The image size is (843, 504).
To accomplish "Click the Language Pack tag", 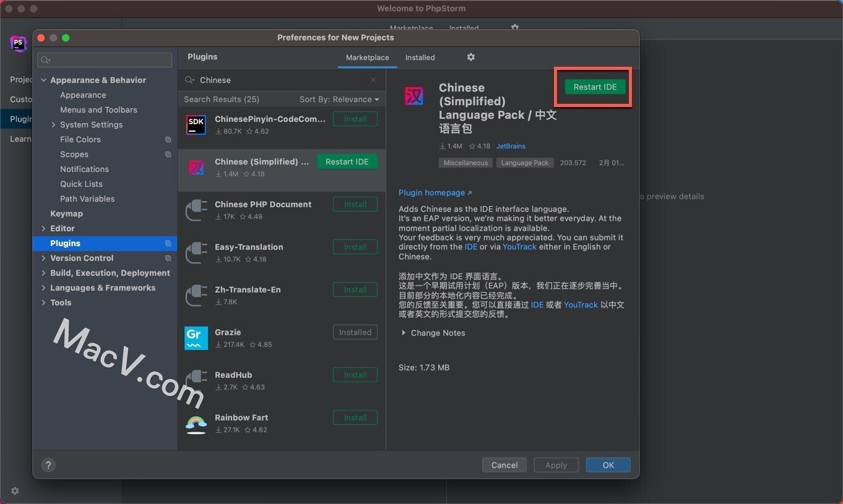I will click(525, 163).
